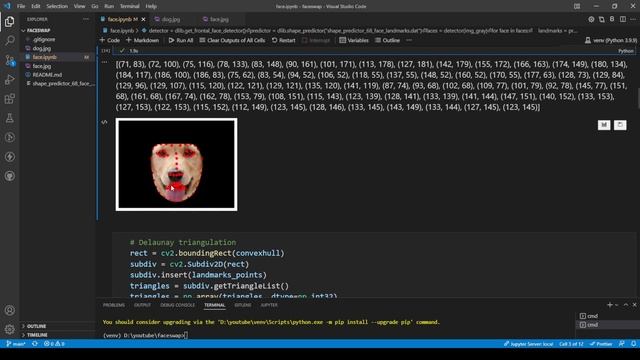This screenshot has width=640, height=360.
Task: Click the delete cell icon beside M button
Action: coord(620,125)
